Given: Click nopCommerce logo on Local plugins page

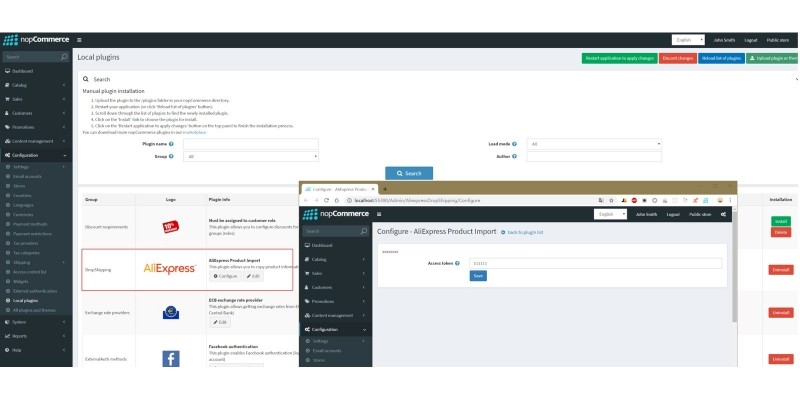Looking at the screenshot, I should coord(36,40).
